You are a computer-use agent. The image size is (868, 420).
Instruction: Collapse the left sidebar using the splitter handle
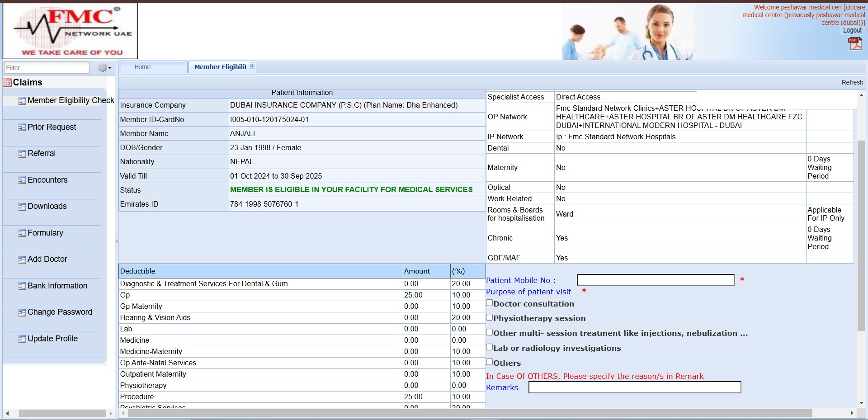point(117,241)
